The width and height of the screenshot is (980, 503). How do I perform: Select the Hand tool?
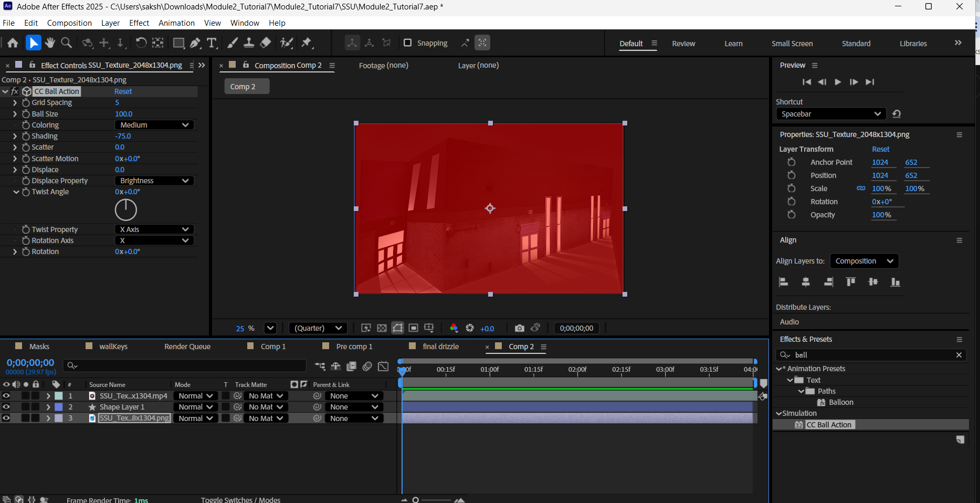point(50,43)
